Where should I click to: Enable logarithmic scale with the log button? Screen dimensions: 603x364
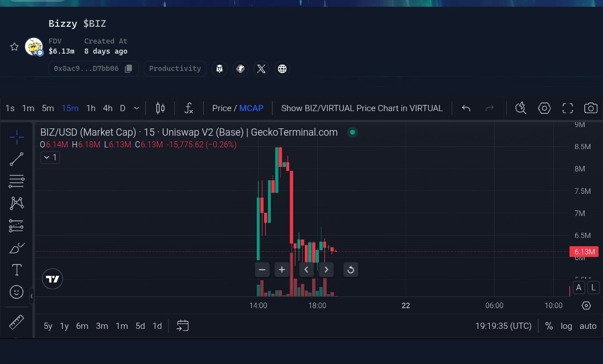(566, 325)
